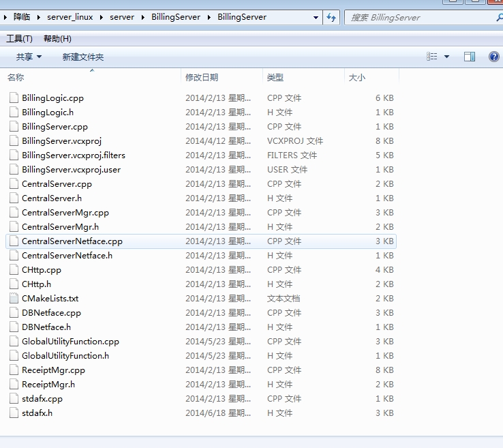Open the address bar history dropdown
This screenshot has height=448, width=503.
pyautogui.click(x=316, y=17)
